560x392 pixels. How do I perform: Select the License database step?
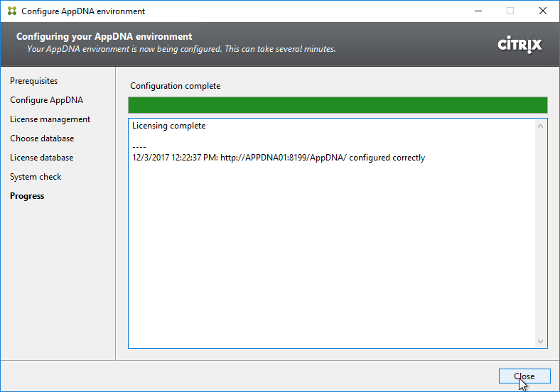pyautogui.click(x=41, y=158)
